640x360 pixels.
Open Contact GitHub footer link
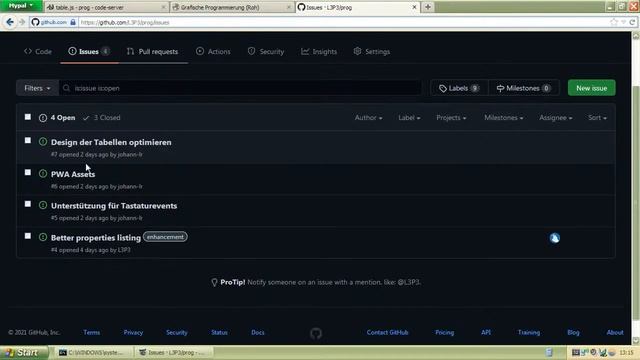387,333
